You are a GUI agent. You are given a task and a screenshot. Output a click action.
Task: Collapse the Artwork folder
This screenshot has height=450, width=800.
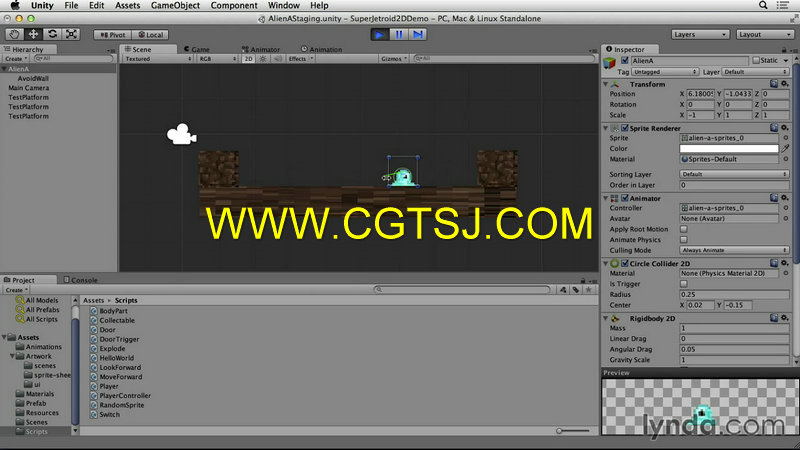tap(12, 356)
